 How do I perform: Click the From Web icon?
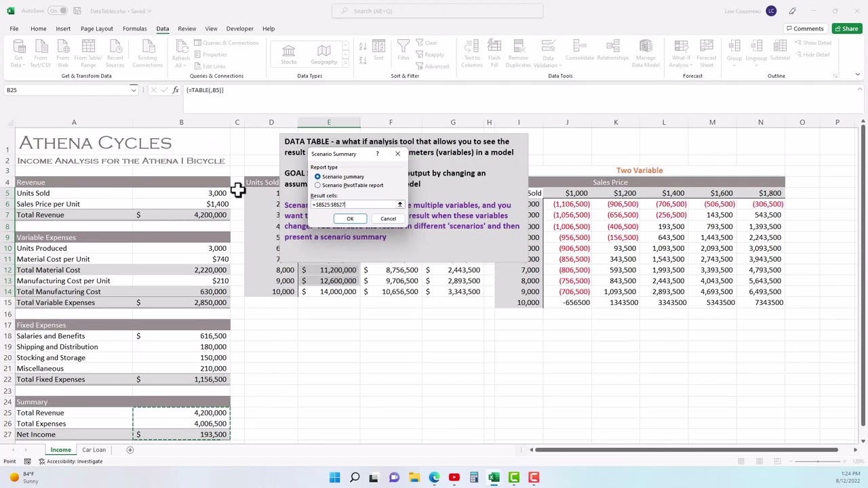tap(62, 54)
